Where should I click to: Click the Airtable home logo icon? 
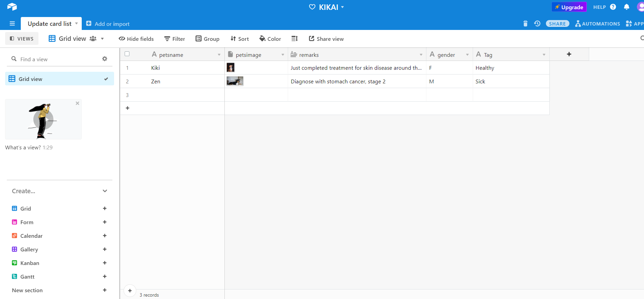click(x=12, y=7)
